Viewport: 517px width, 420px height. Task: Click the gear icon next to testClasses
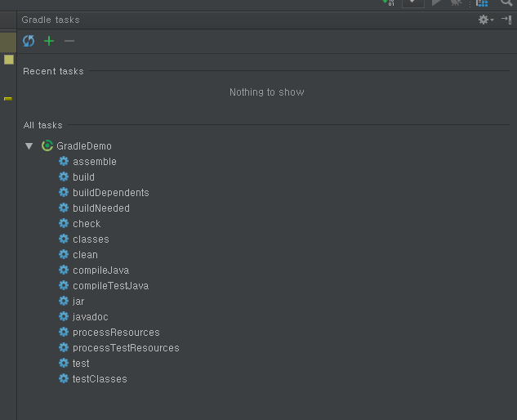[64, 378]
